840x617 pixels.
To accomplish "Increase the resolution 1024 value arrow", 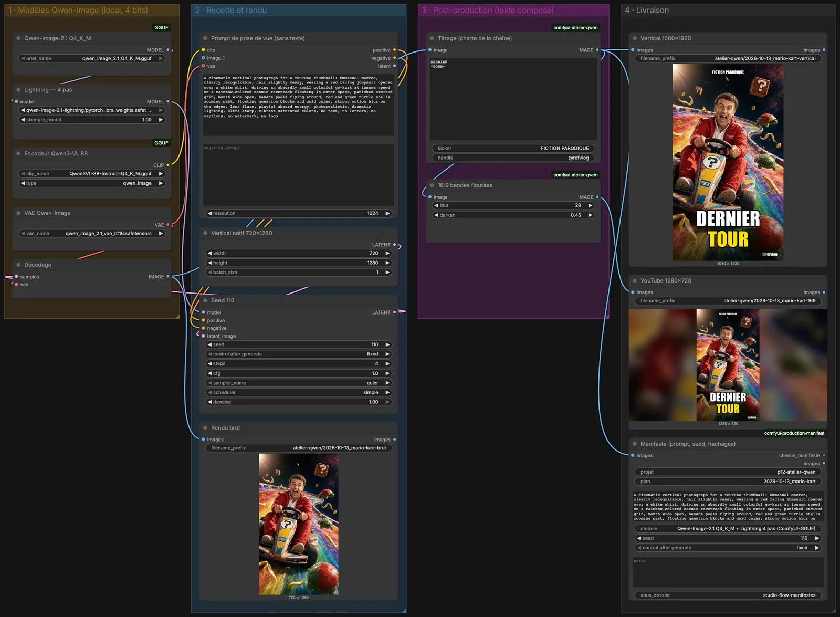I will (x=387, y=214).
